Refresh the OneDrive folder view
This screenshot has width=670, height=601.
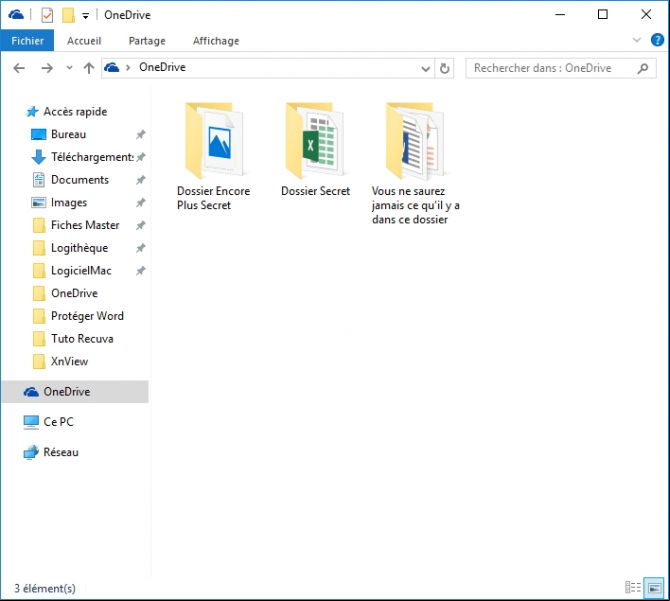pos(444,68)
